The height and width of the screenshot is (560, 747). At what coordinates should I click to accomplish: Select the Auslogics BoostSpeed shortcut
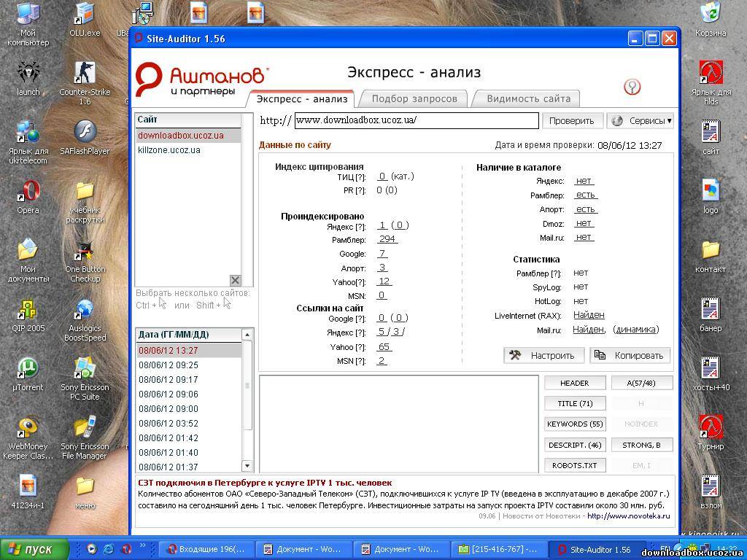point(85,319)
